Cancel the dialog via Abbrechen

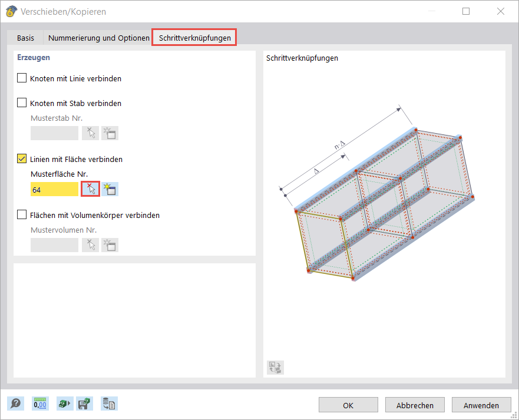point(415,405)
